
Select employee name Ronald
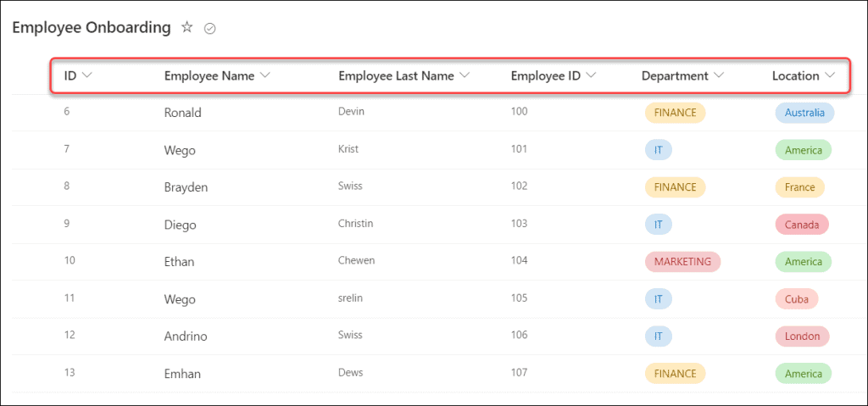pos(183,113)
